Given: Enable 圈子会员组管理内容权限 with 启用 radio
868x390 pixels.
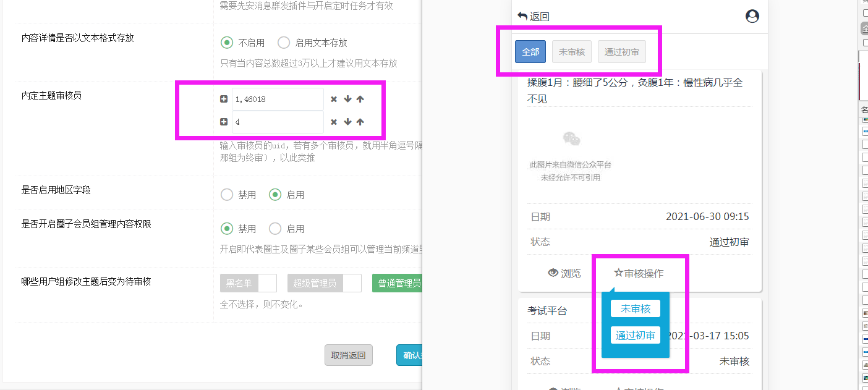Looking at the screenshot, I should pyautogui.click(x=275, y=229).
